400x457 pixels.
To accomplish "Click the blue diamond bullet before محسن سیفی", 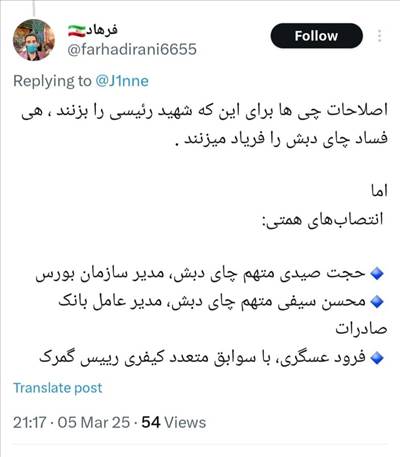I will coord(377,302).
